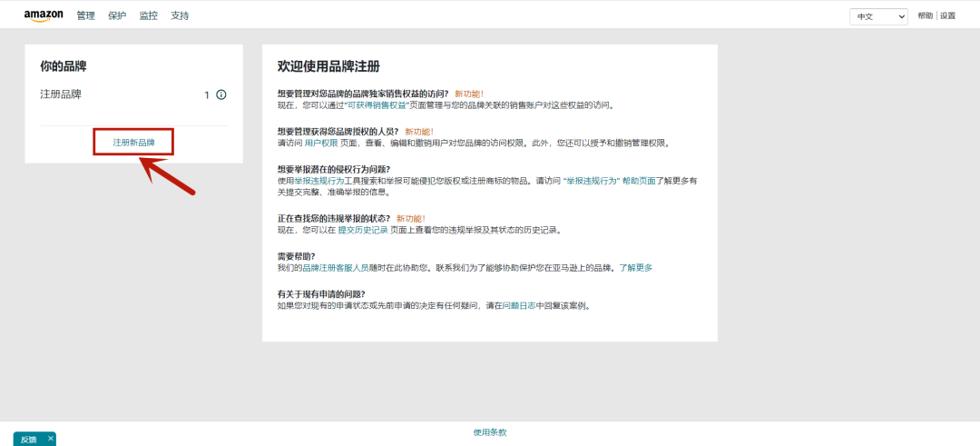
Task: Open the 中文 language dropdown
Action: click(878, 17)
